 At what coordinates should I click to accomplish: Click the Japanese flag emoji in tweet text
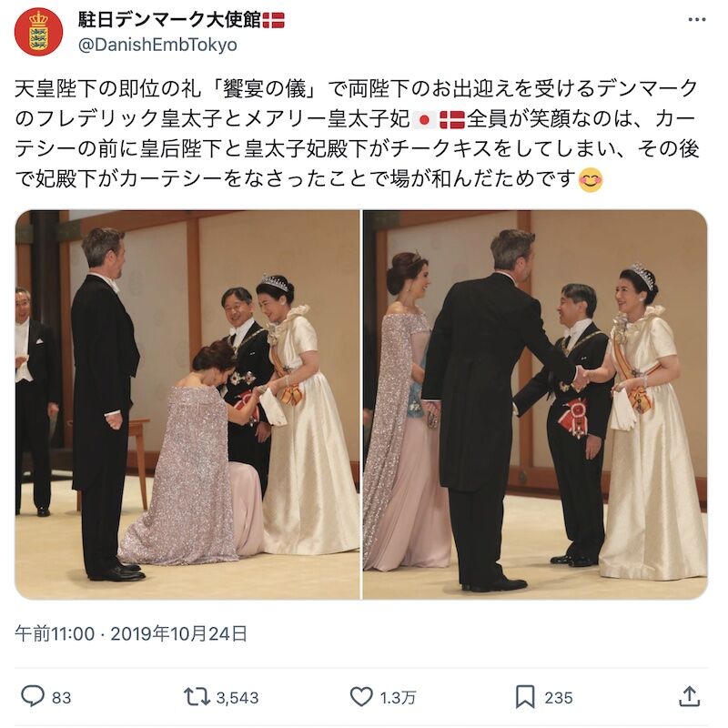click(x=423, y=120)
